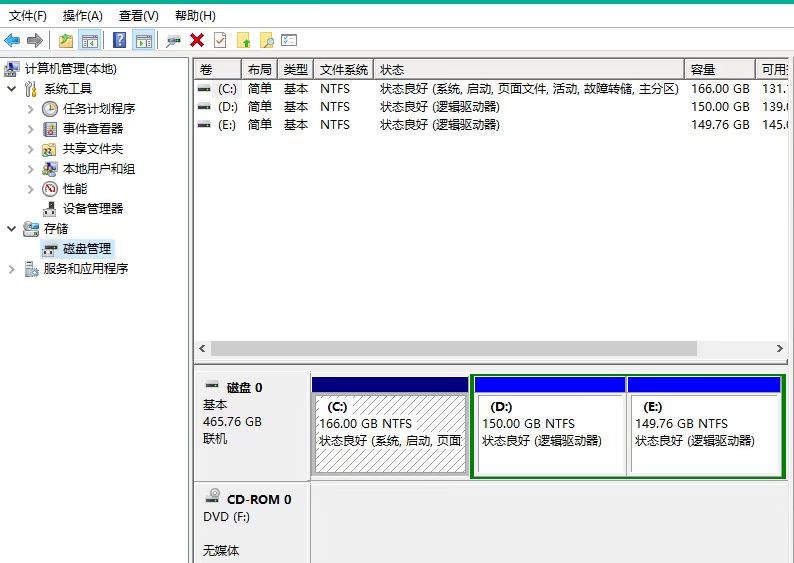Screen dimensions: 794x563
Task: Open the 查看(V) menu
Action: 138,16
